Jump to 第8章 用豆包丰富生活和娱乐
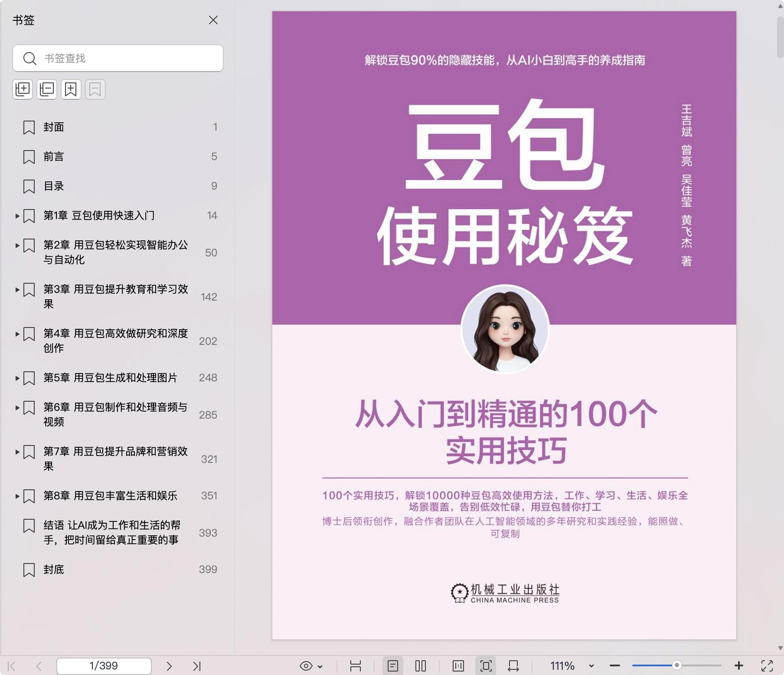 coord(110,496)
